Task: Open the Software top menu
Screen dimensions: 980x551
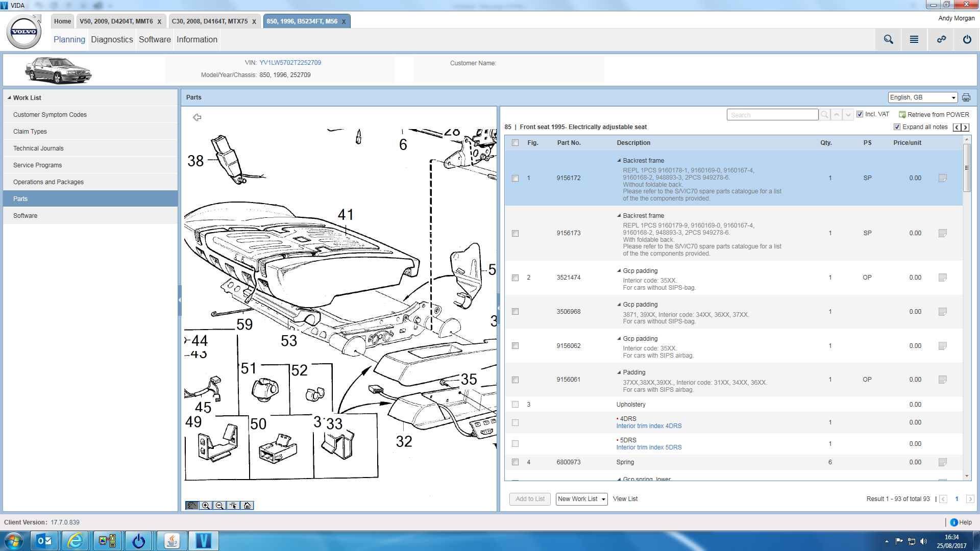Action: click(155, 39)
